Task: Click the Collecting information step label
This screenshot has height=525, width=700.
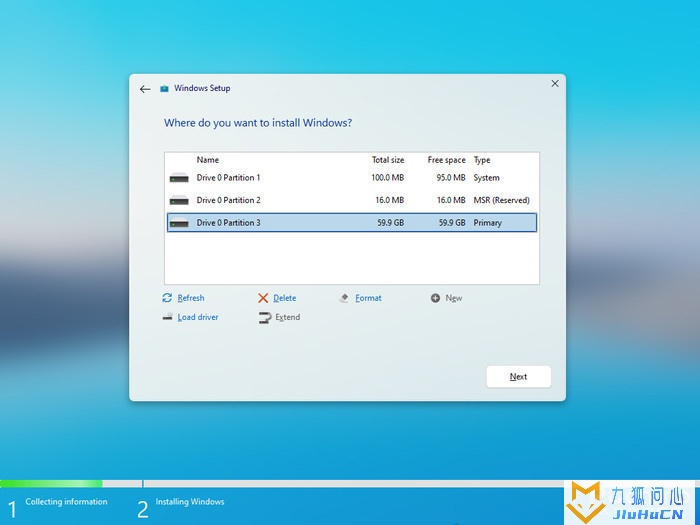Action: (66, 502)
